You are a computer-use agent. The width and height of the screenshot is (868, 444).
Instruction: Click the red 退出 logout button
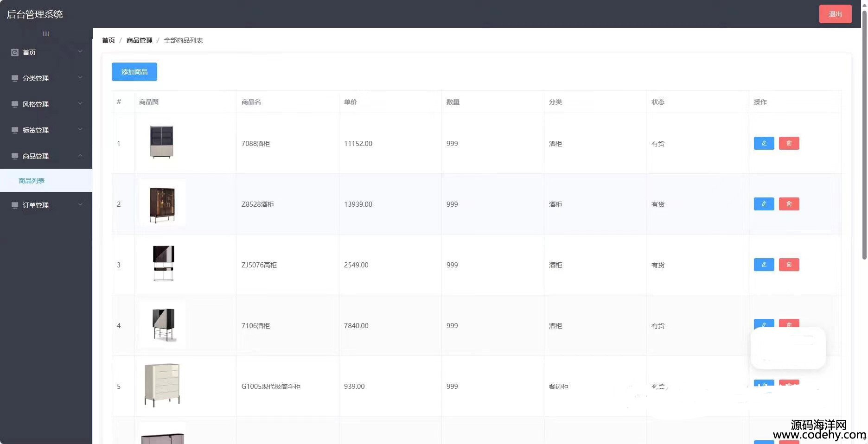[x=835, y=14]
